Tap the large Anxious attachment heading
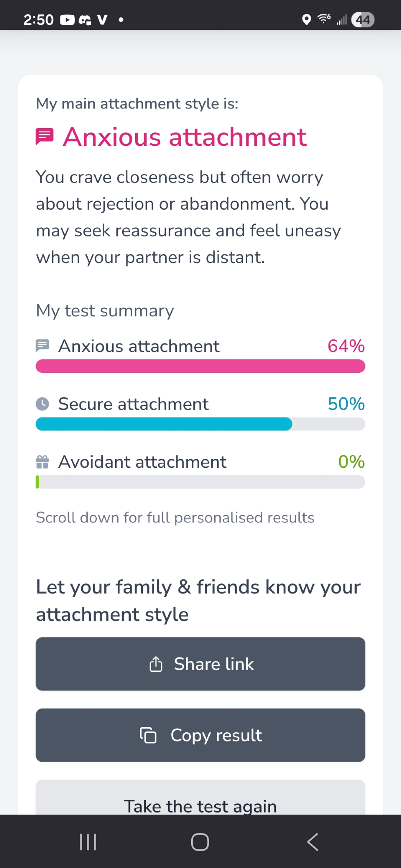Image resolution: width=401 pixels, height=868 pixels. (x=185, y=137)
